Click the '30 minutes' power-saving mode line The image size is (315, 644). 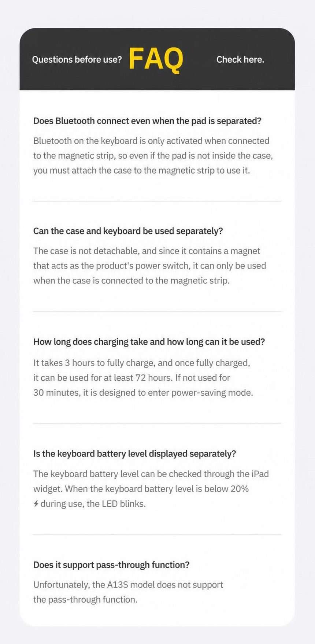click(143, 393)
